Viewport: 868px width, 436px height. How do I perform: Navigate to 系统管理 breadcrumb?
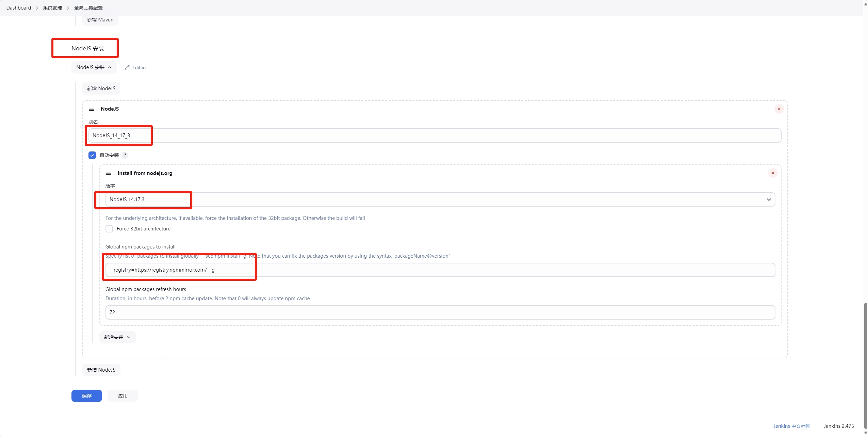(x=52, y=8)
